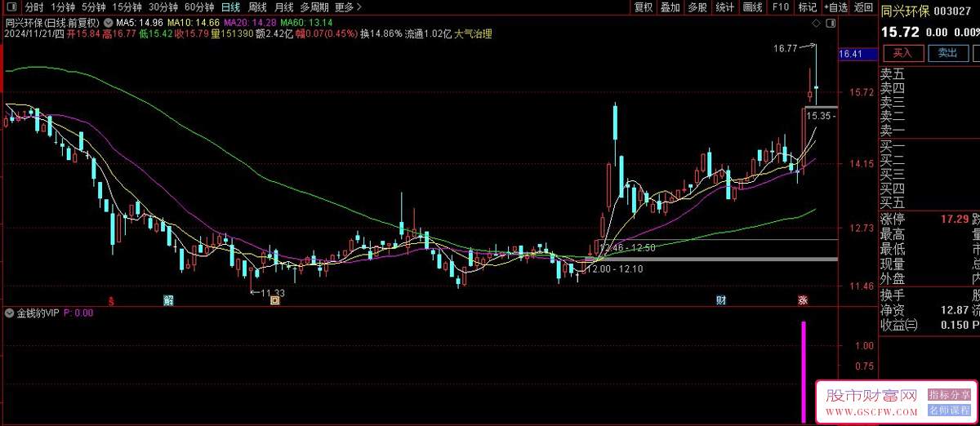Open the 金钱豹VIP indicator dropdown arrow

click(x=9, y=313)
